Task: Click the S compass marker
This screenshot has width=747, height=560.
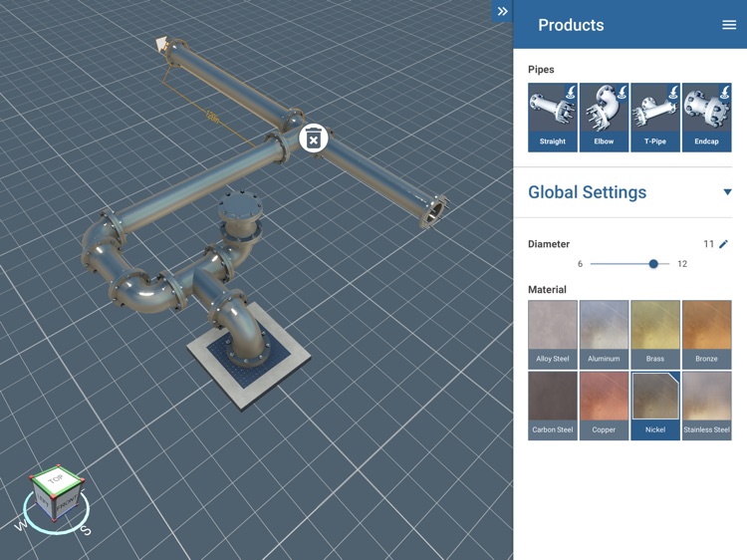Action: [86, 529]
